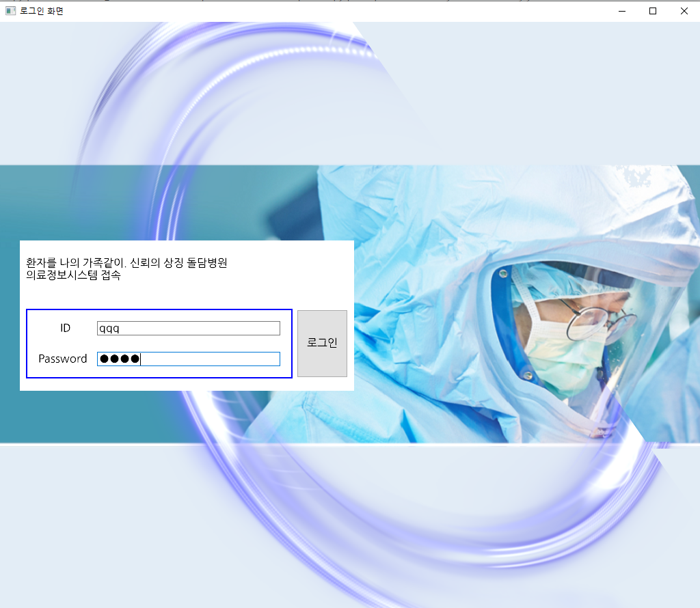Click the ID input field
This screenshot has height=608, width=700.
(189, 329)
